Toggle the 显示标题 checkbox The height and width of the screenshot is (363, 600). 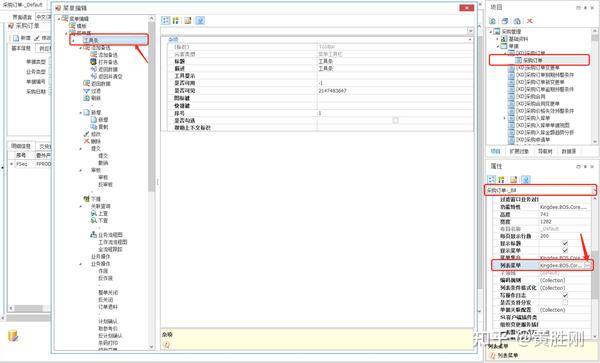tap(565, 243)
